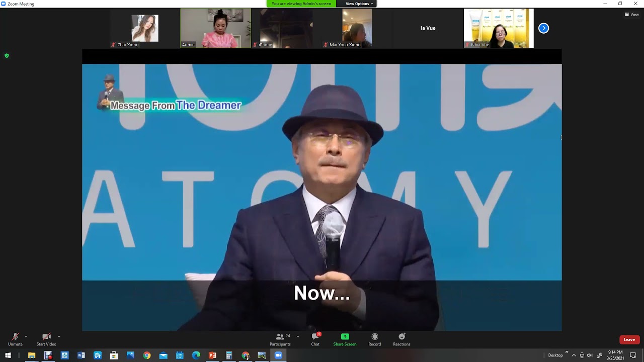Click Meet Now tray icon
This screenshot has height=362, width=644.
[x=582, y=355]
